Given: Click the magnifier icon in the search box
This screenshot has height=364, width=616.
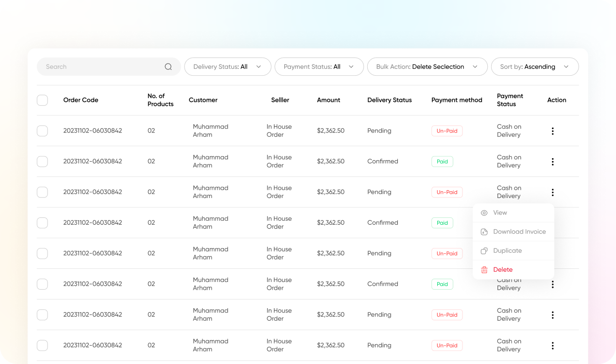Looking at the screenshot, I should click(168, 67).
